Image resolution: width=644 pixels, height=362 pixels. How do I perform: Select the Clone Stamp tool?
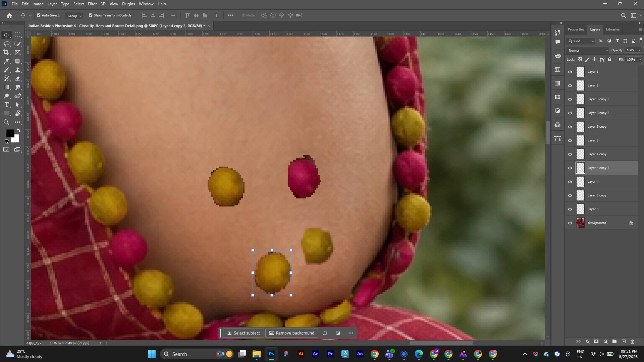pos(18,70)
